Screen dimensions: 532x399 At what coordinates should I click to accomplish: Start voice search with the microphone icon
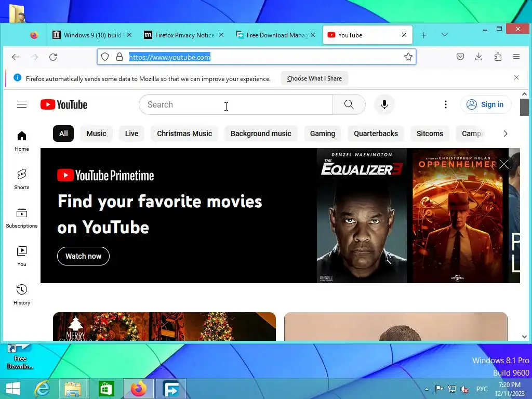coord(384,104)
